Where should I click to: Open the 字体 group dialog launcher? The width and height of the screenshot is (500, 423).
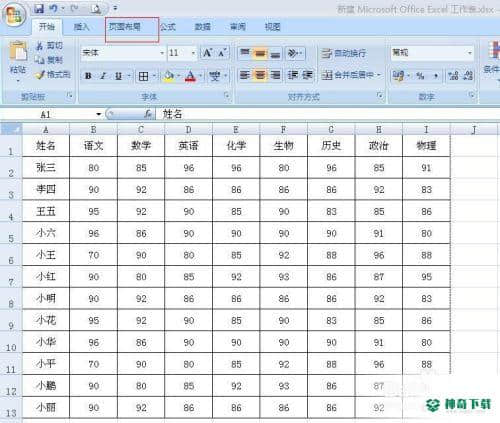(x=227, y=96)
